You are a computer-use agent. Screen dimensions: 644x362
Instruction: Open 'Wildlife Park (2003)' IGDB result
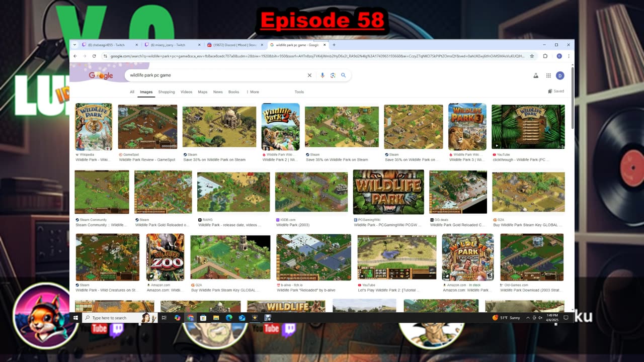(x=293, y=225)
